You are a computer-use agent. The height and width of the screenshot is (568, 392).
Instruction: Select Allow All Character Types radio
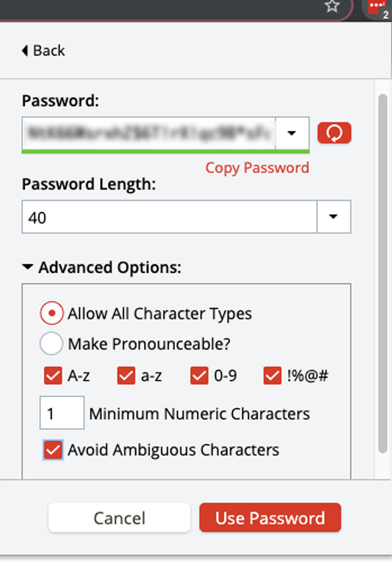pyautogui.click(x=51, y=313)
